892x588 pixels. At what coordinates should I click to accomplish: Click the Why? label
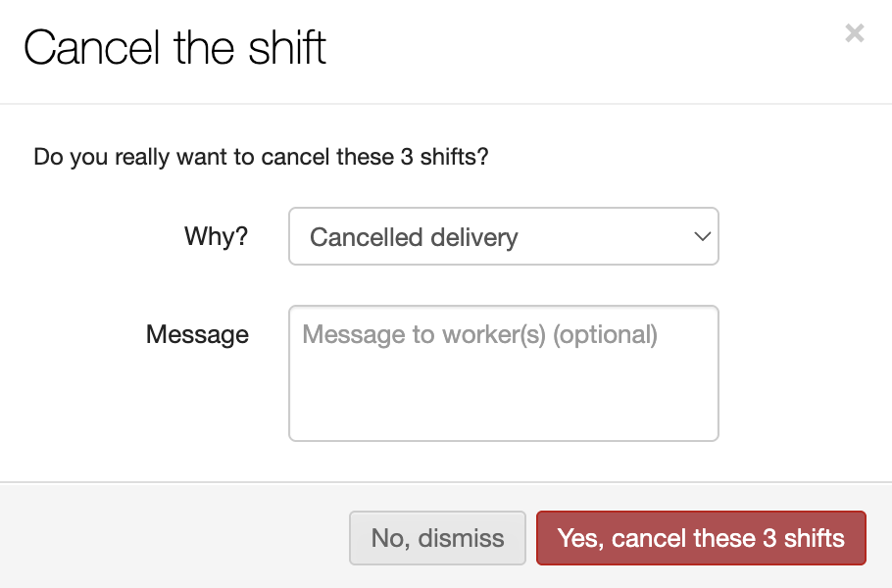[x=216, y=237]
